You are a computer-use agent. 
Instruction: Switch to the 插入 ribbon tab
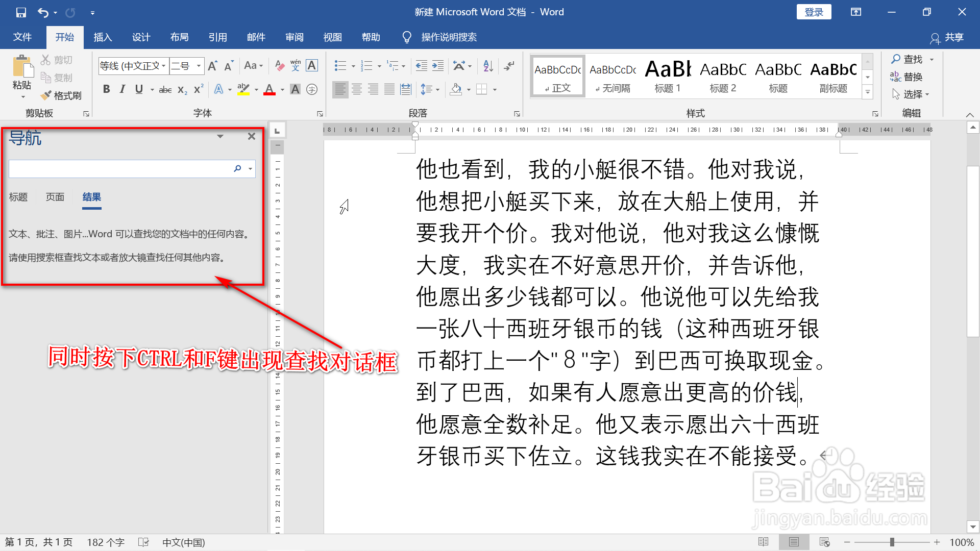(102, 37)
